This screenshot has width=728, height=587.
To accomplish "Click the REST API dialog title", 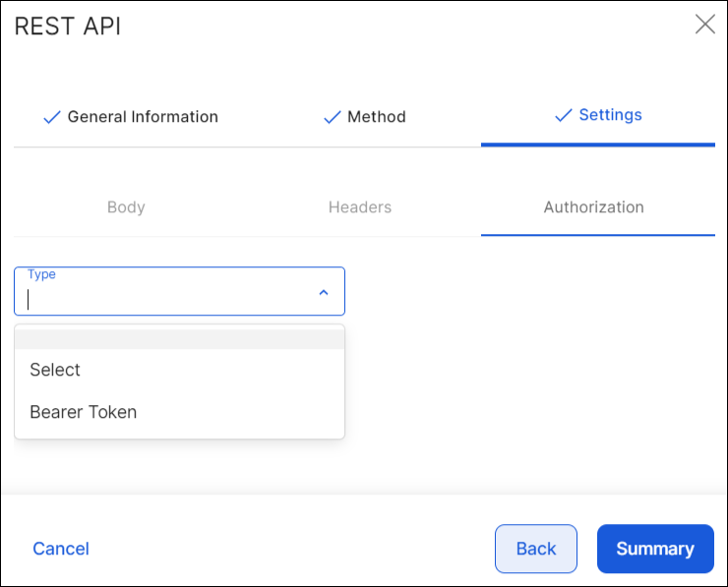I will [x=68, y=27].
